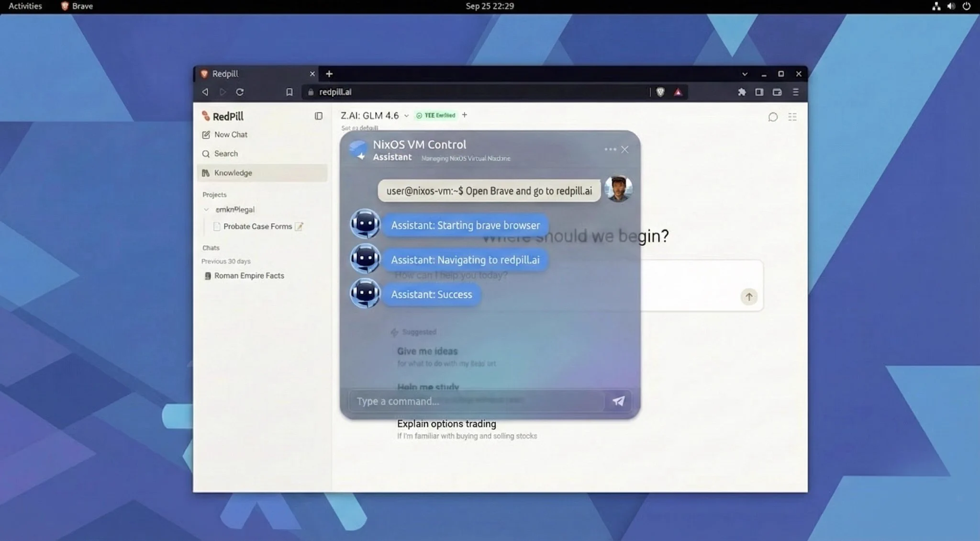Click the user command message bubble
980x541 pixels.
[x=489, y=191]
